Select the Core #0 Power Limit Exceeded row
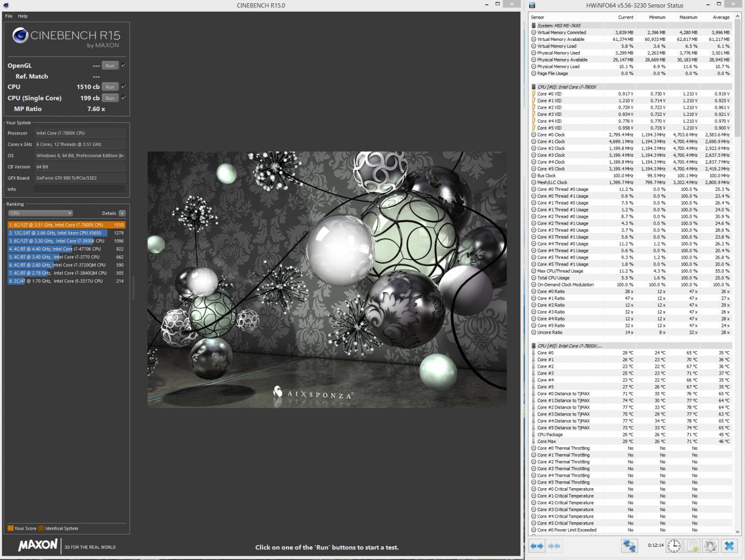The height and width of the screenshot is (560, 745). click(631, 530)
